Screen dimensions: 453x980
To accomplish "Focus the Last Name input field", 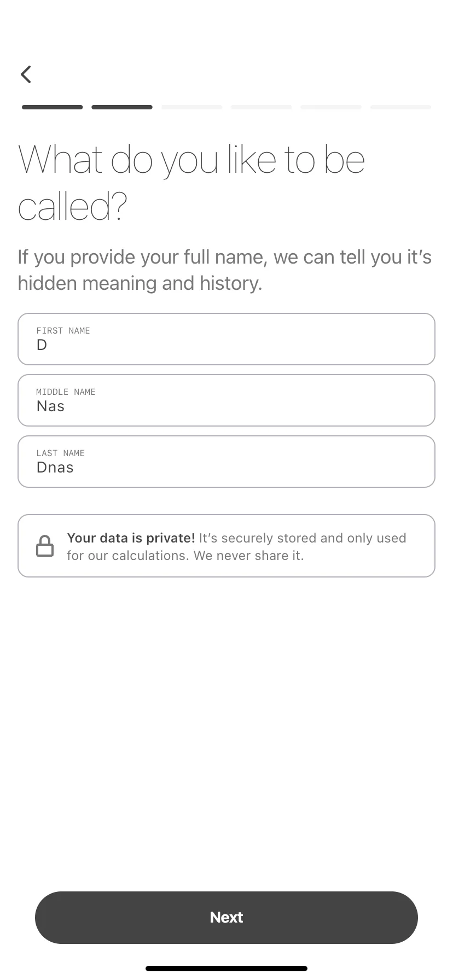I will click(226, 462).
